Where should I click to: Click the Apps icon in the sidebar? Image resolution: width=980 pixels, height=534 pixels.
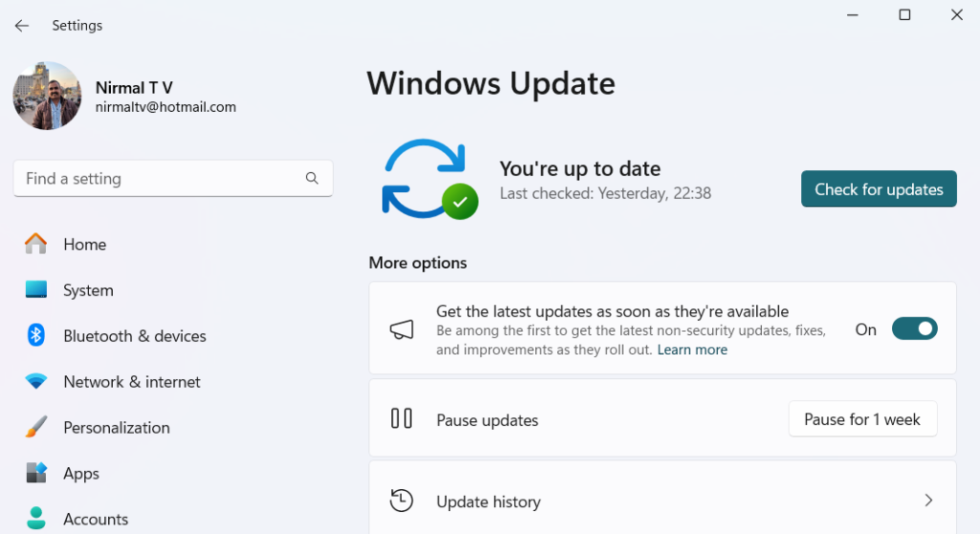[x=35, y=473]
